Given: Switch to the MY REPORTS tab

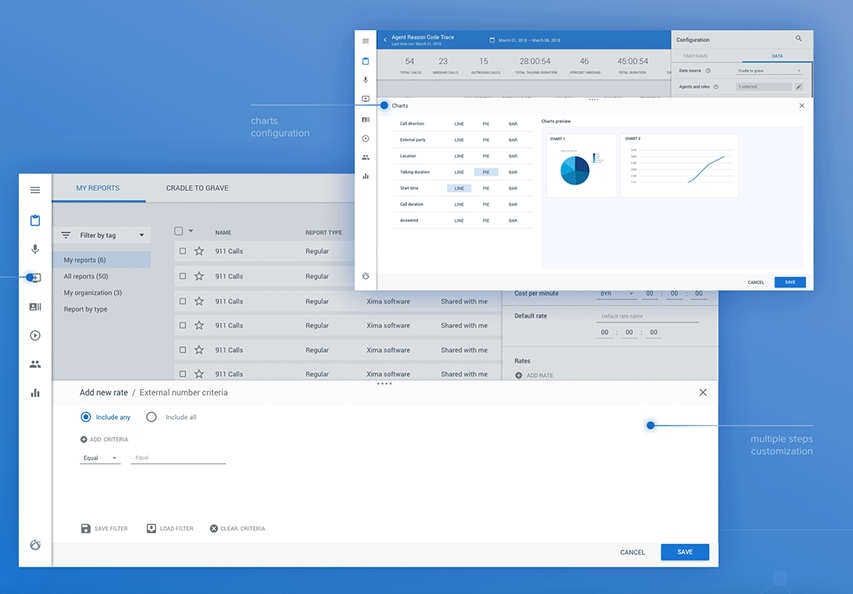Looking at the screenshot, I should [x=98, y=188].
